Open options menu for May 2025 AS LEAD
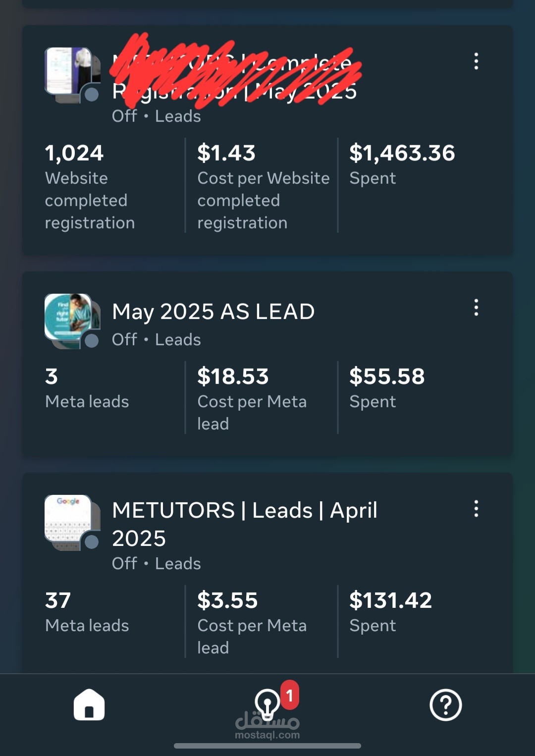The width and height of the screenshot is (535, 756). (476, 307)
